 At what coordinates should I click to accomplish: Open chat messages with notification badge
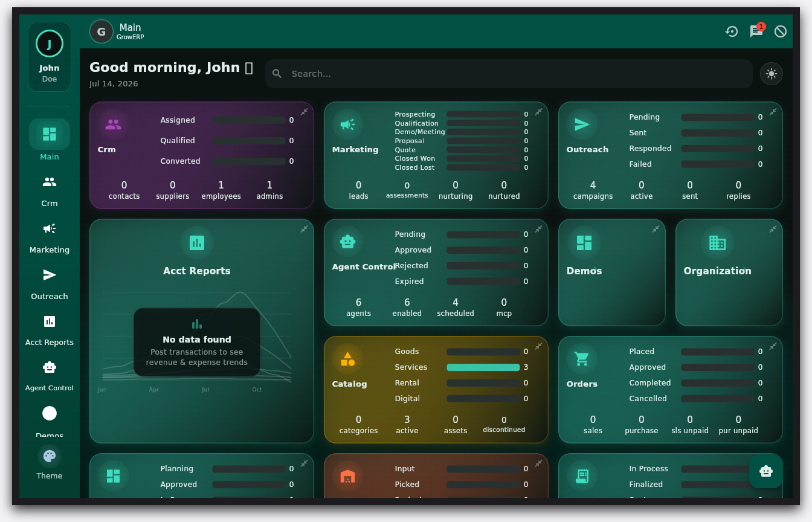coord(756,31)
